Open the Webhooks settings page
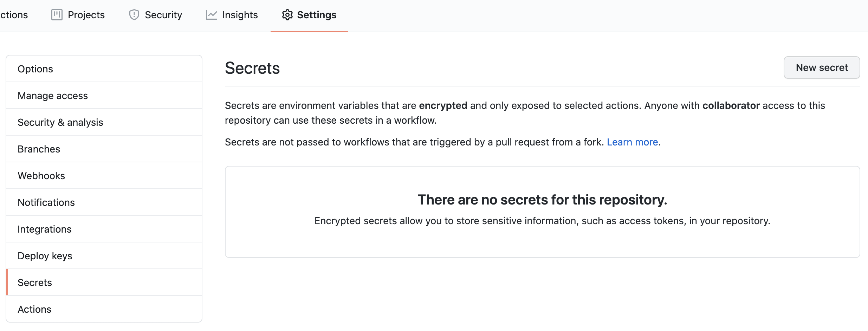The width and height of the screenshot is (868, 331). [41, 176]
